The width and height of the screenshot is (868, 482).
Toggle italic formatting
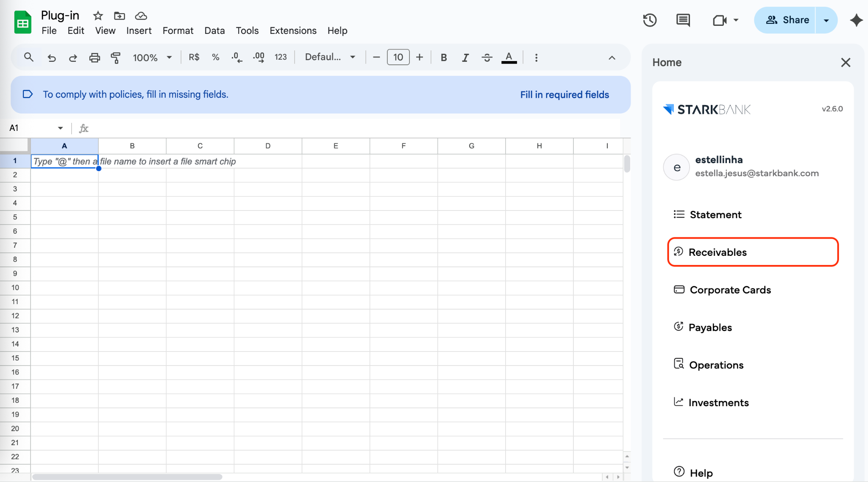click(465, 58)
